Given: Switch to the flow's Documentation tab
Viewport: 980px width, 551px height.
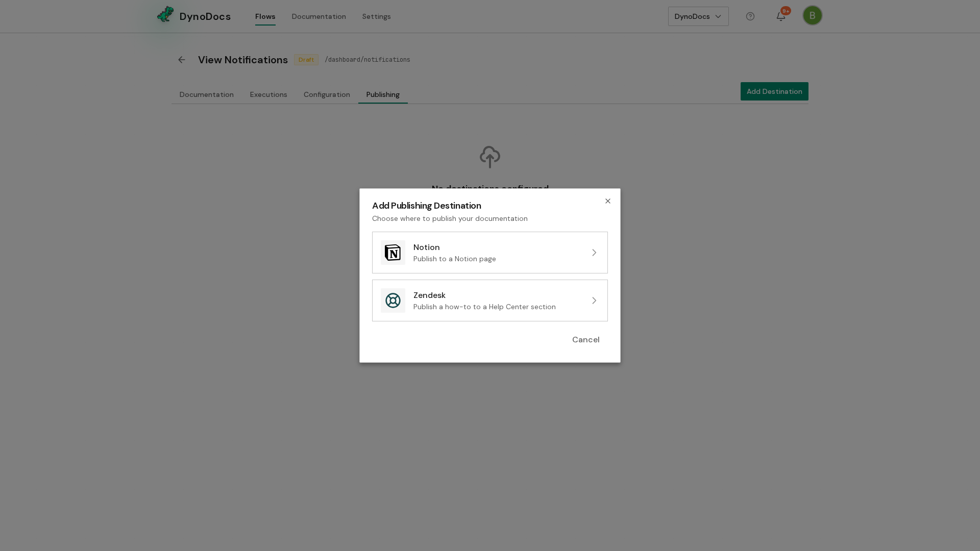Looking at the screenshot, I should tap(207, 94).
